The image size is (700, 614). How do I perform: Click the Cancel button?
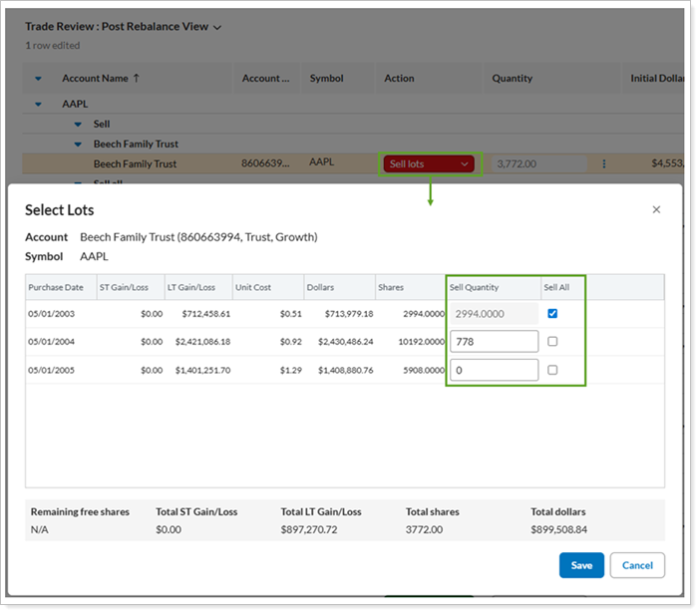pyautogui.click(x=637, y=565)
